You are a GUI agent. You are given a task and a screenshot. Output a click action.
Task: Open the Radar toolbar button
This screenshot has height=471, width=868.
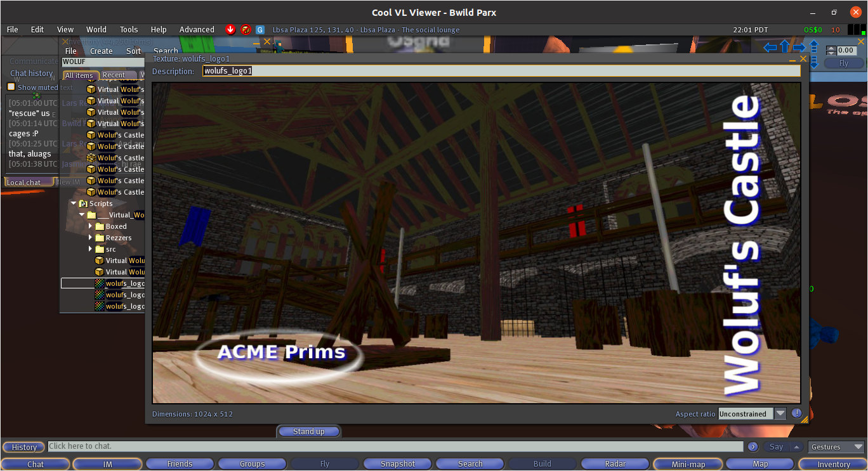point(615,464)
